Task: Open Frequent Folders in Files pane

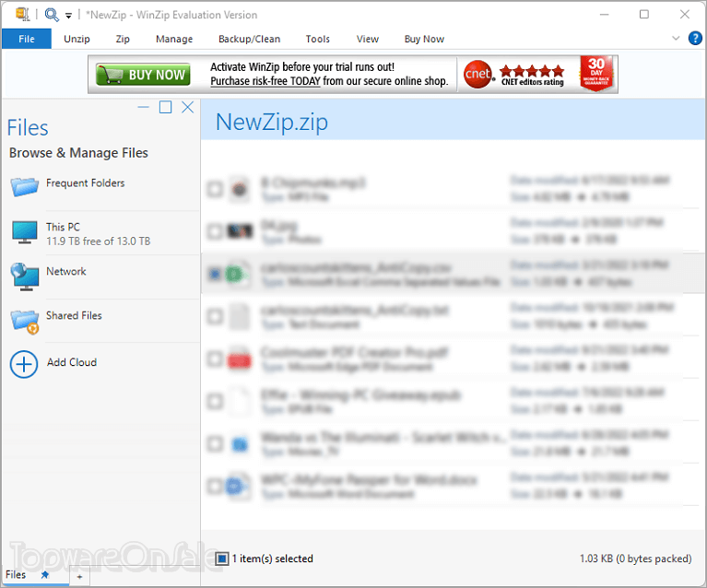Action: pyautogui.click(x=85, y=183)
